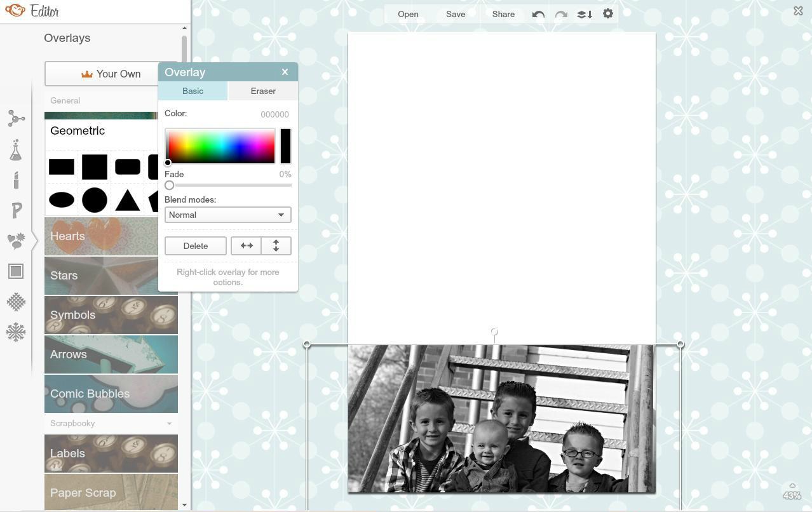Add the wide rectangle geometric shape
Image resolution: width=812 pixels, height=512 pixels.
click(62, 167)
